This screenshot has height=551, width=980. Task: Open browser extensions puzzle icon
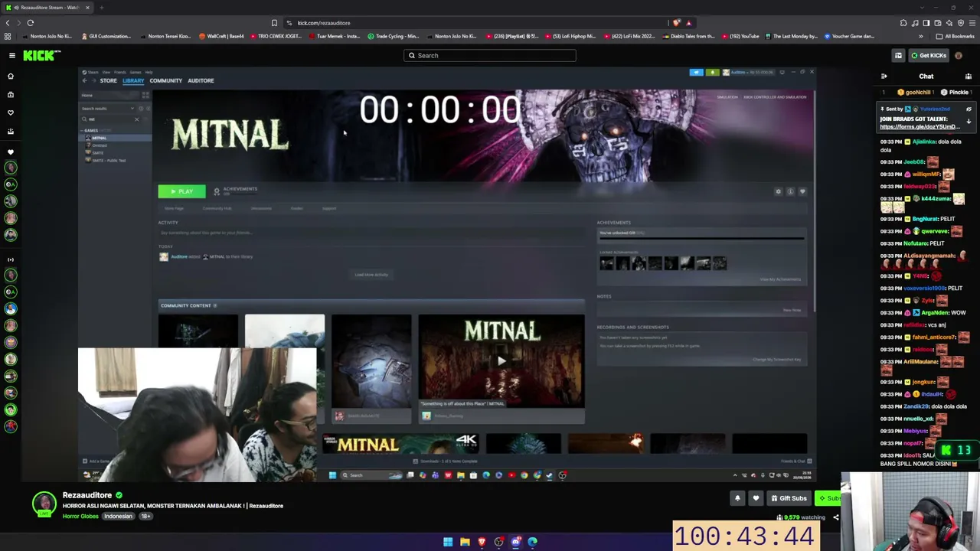tap(903, 23)
